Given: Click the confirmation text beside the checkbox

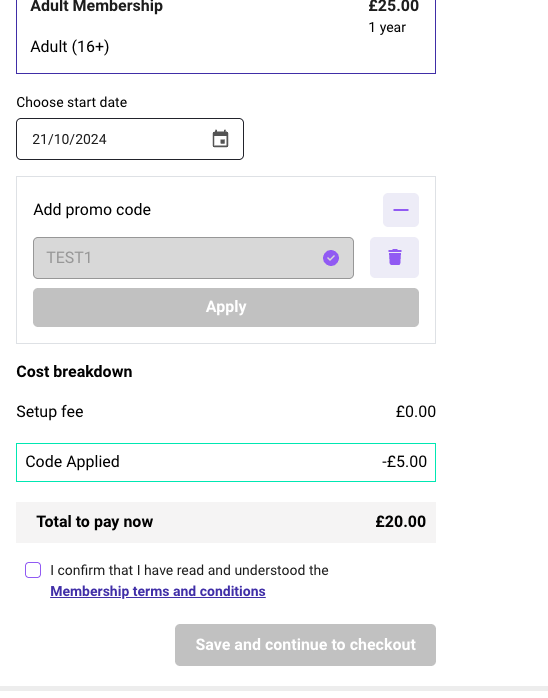Looking at the screenshot, I should [189, 570].
